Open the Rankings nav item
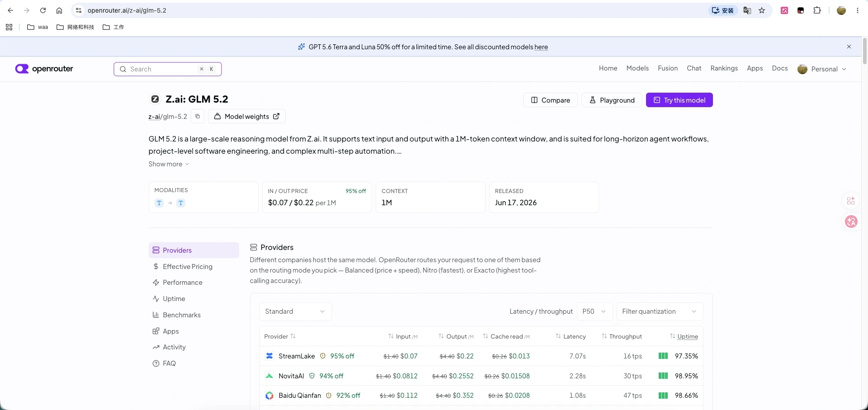Viewport: 868px width, 410px height. coord(724,68)
